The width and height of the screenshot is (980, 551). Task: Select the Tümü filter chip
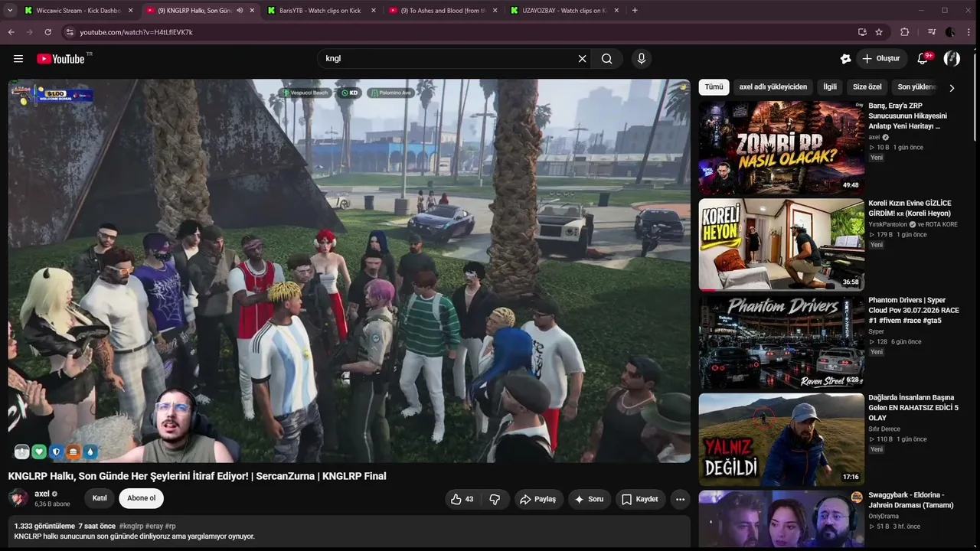(714, 87)
